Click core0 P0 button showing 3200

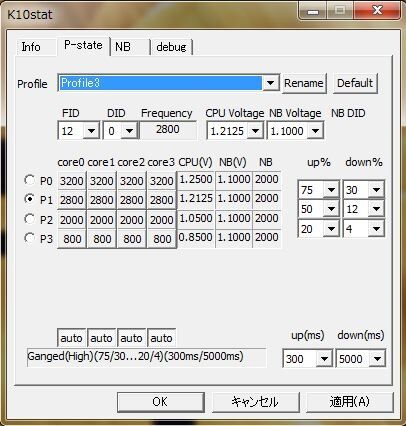pyautogui.click(x=72, y=181)
